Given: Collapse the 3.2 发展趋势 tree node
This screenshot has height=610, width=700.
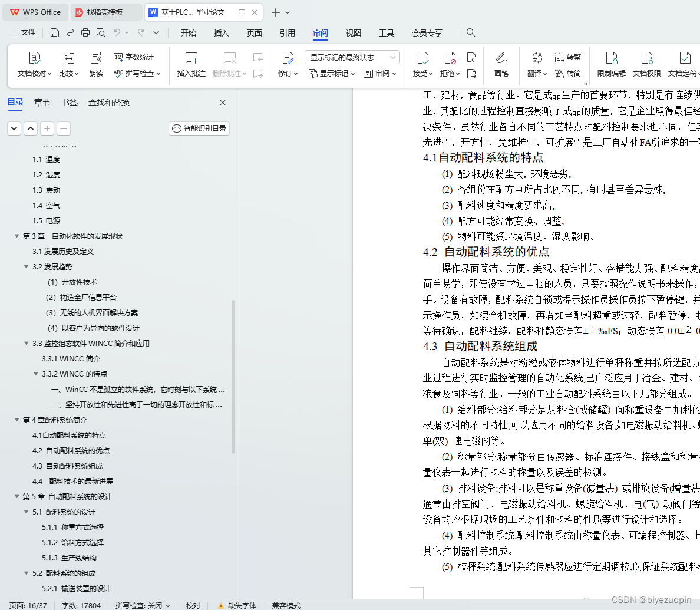Looking at the screenshot, I should point(27,266).
